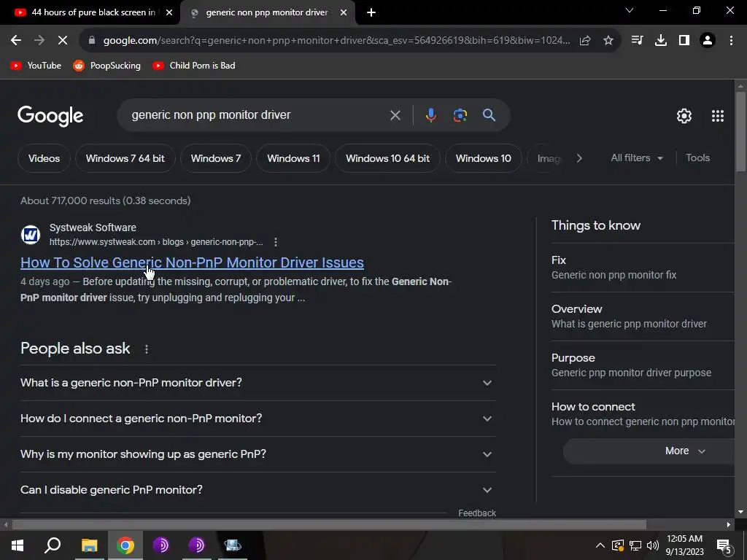
Task: Click the forward navigation arrow
Action: click(39, 41)
